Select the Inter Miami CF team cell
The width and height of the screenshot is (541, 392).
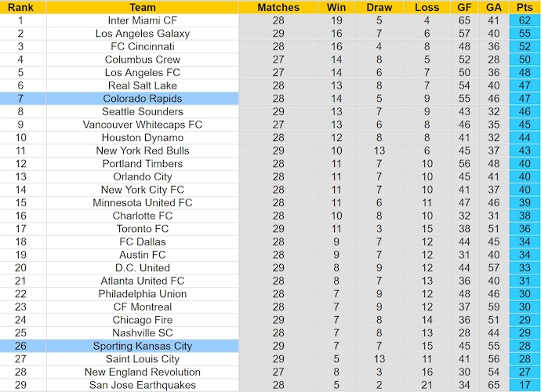point(142,20)
